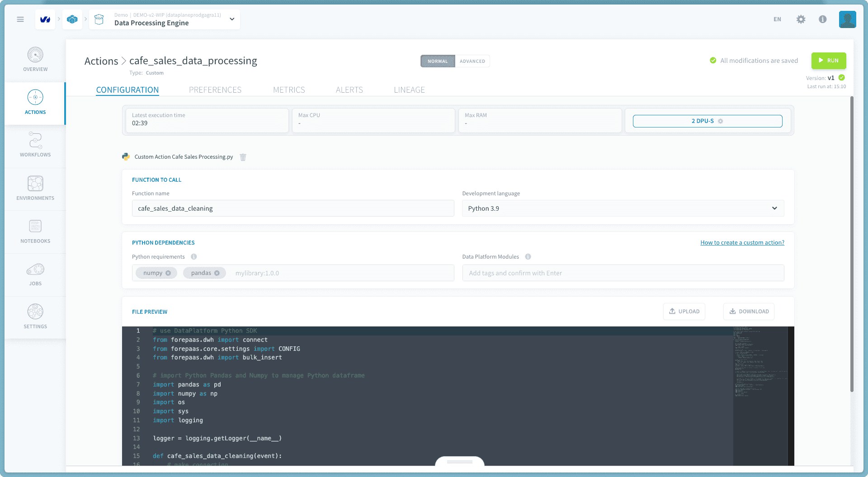This screenshot has height=477, width=868.
Task: Switch language via EN selector
Action: coord(777,19)
